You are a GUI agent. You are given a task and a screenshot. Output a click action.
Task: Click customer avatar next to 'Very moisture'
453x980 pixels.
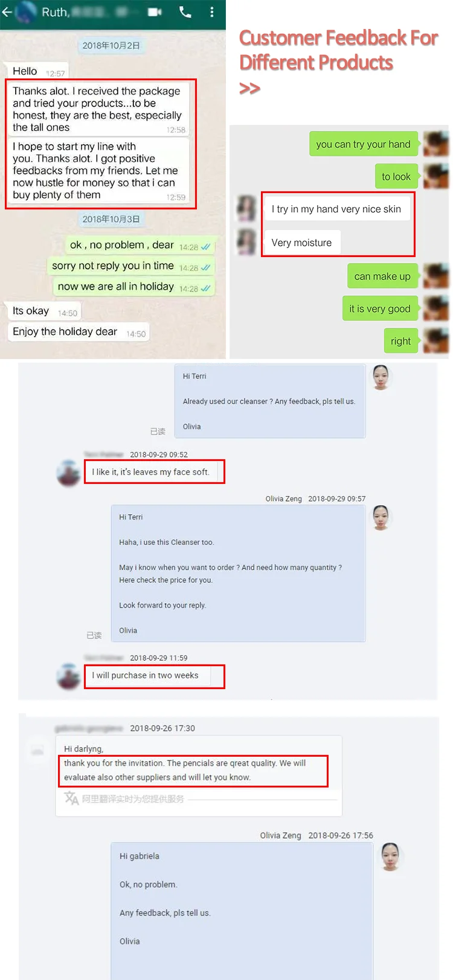(x=246, y=242)
